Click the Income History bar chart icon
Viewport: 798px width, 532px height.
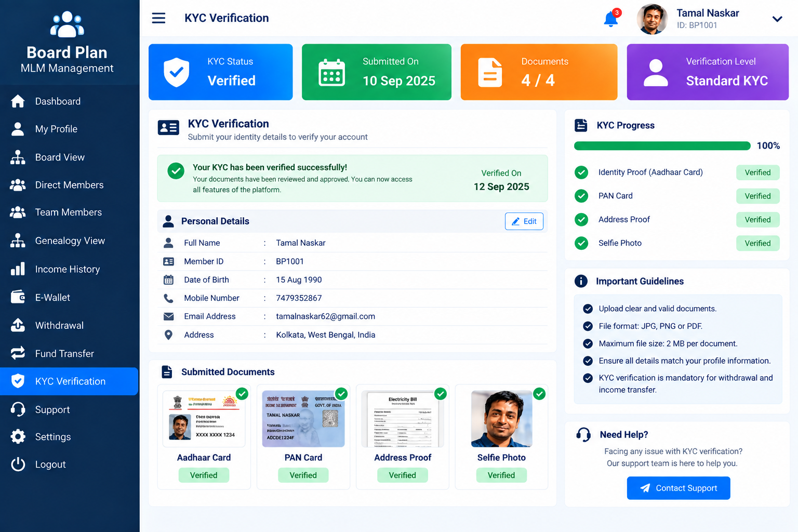(18, 269)
